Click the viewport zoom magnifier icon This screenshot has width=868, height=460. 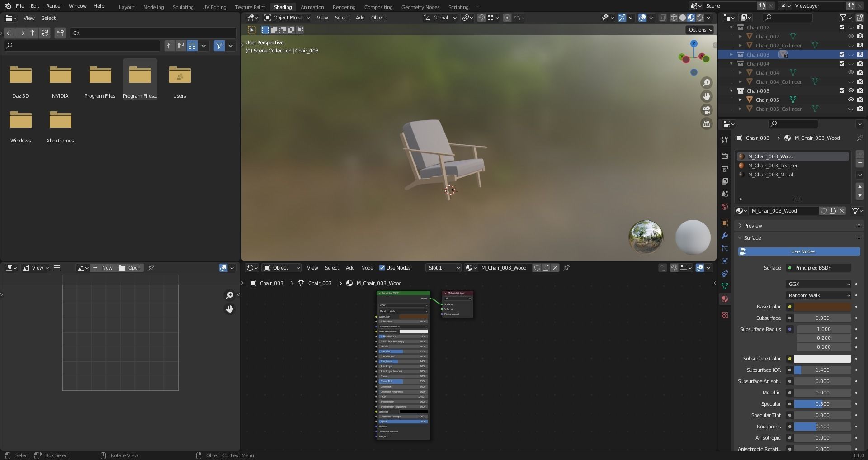(x=706, y=83)
